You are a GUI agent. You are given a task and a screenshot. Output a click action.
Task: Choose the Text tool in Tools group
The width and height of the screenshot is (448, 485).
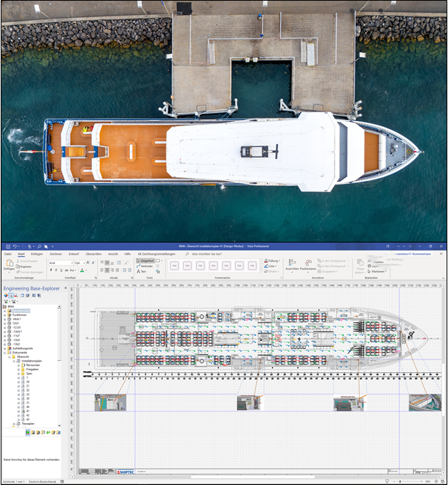click(x=141, y=271)
